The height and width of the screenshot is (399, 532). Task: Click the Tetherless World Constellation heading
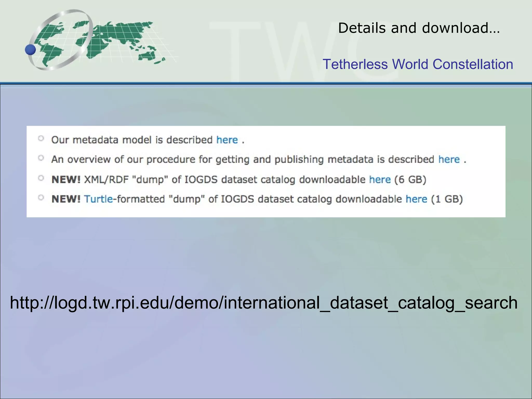point(418,64)
